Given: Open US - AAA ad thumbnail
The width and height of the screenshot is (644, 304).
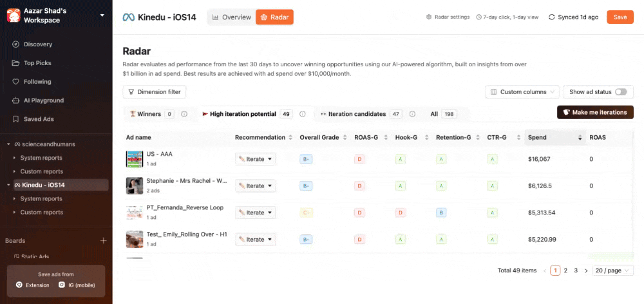Looking at the screenshot, I should click(135, 159).
